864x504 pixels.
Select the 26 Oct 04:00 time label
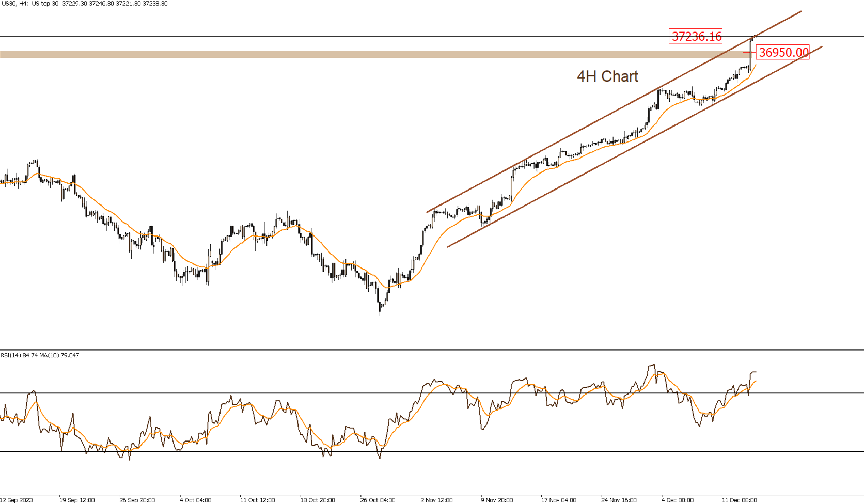coord(378,500)
